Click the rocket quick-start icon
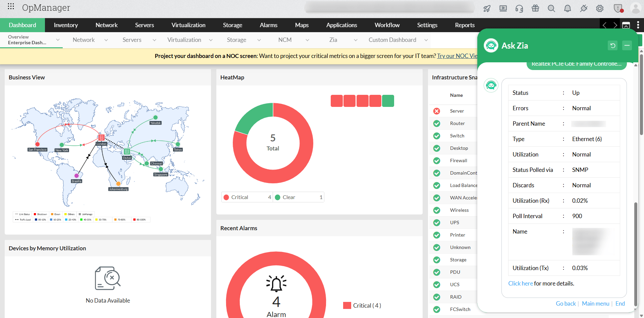644x318 pixels. (487, 8)
